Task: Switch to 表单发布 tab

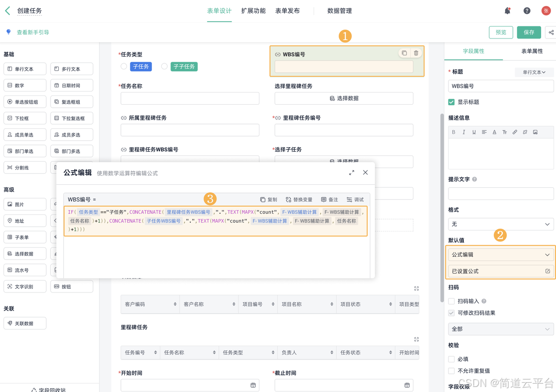Action: point(287,11)
